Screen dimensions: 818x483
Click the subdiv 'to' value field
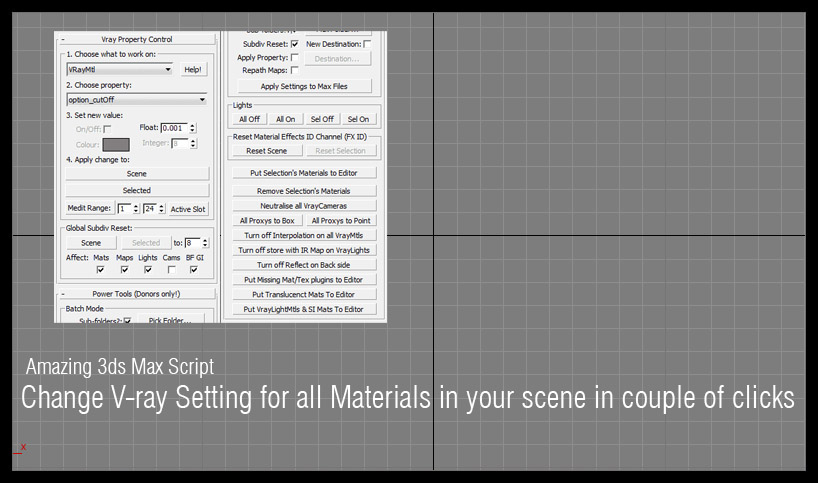point(193,243)
